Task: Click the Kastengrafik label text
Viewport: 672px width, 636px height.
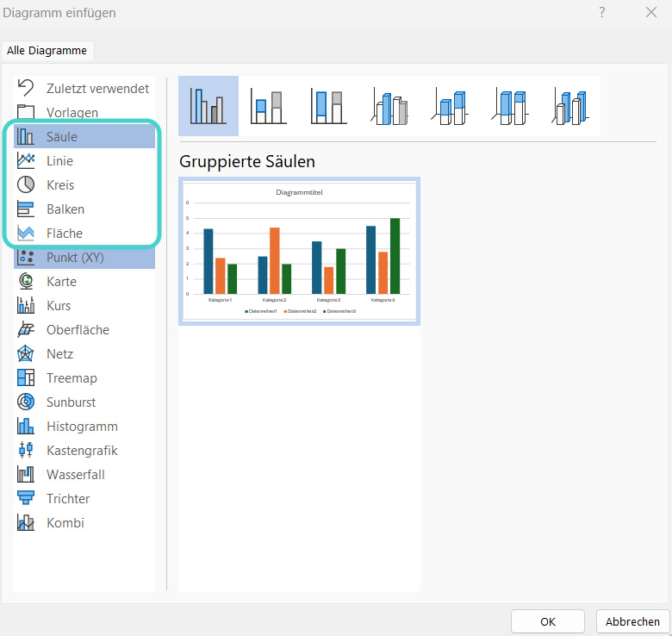Action: [83, 451]
